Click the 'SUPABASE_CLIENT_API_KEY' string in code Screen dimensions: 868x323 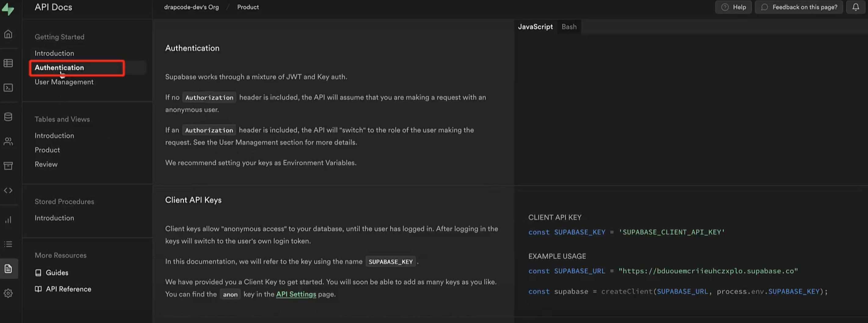[x=672, y=232]
